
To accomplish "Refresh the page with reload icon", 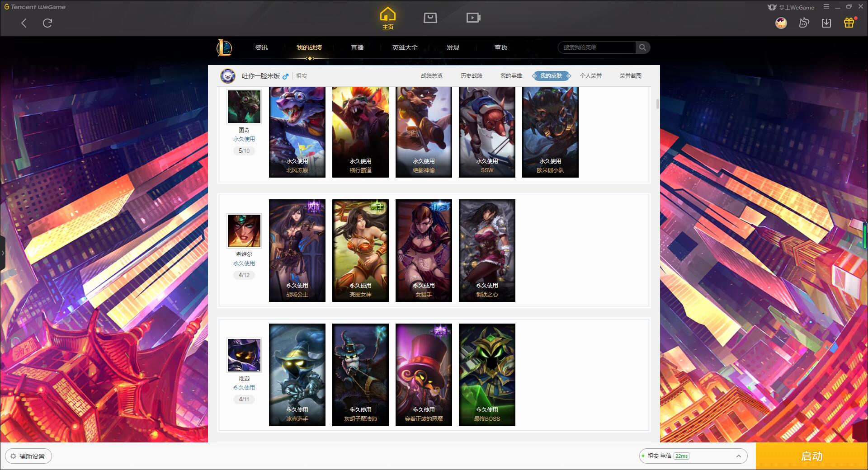I will pos(47,23).
